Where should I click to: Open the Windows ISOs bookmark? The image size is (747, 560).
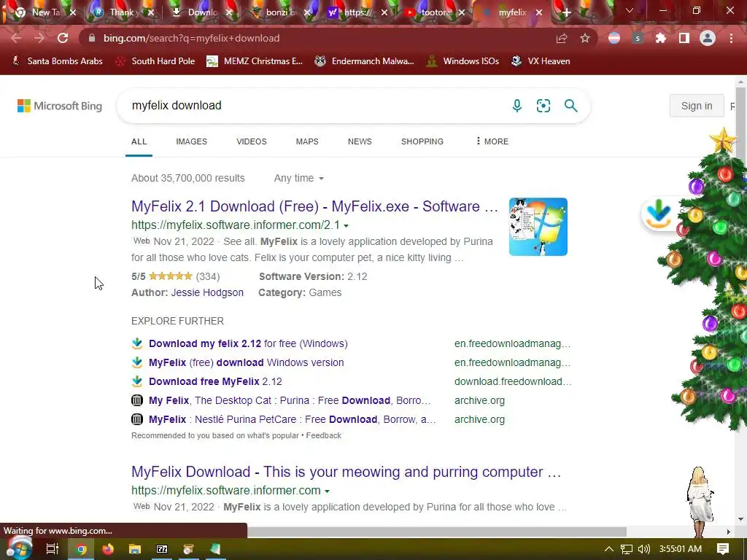[462, 61]
